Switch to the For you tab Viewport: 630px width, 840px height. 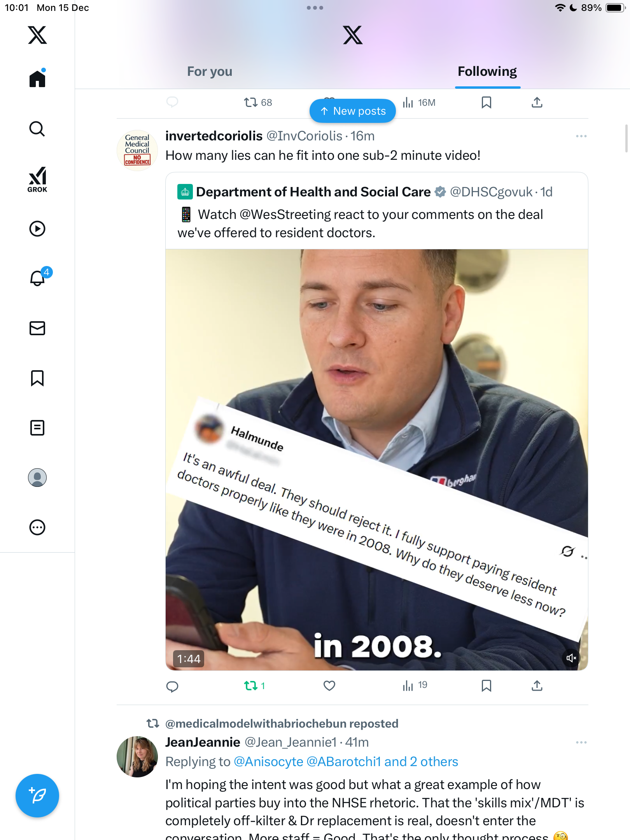(x=210, y=72)
